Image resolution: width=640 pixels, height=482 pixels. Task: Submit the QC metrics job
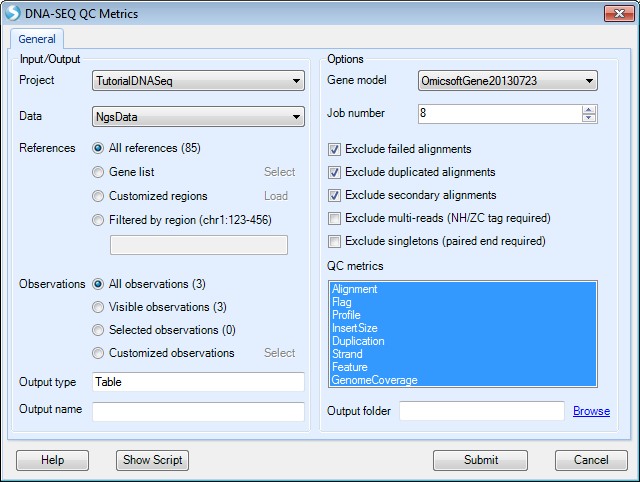click(x=480, y=460)
